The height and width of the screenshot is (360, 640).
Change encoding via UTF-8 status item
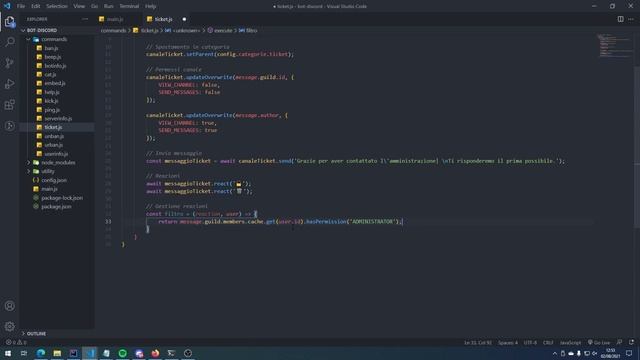[x=530, y=342]
